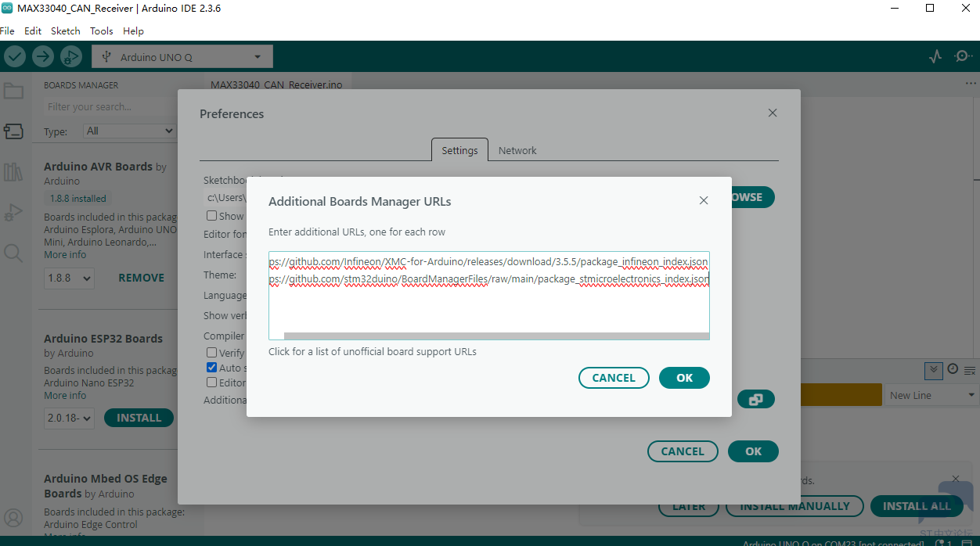Uncheck the Auto save checkbox
The image size is (980, 546).
[x=212, y=368]
